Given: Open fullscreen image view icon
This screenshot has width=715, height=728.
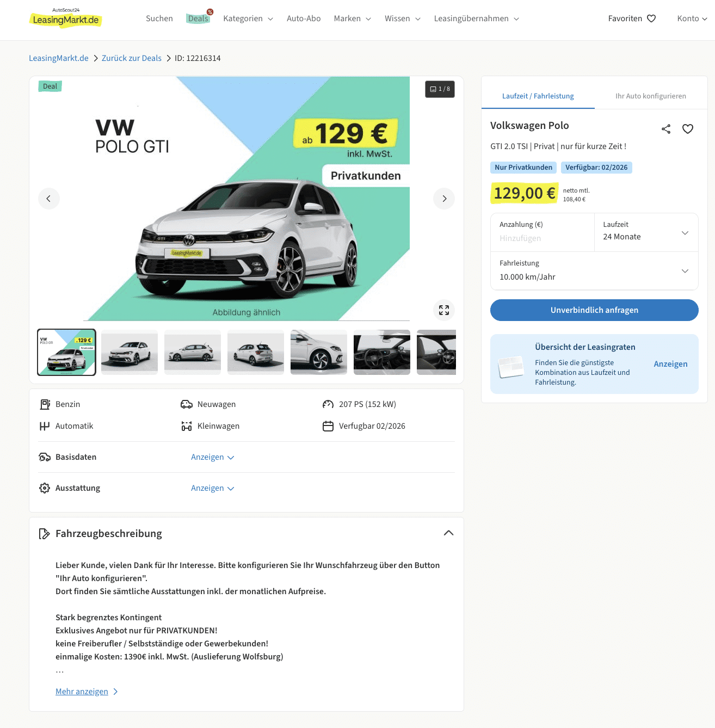Looking at the screenshot, I should (444, 310).
